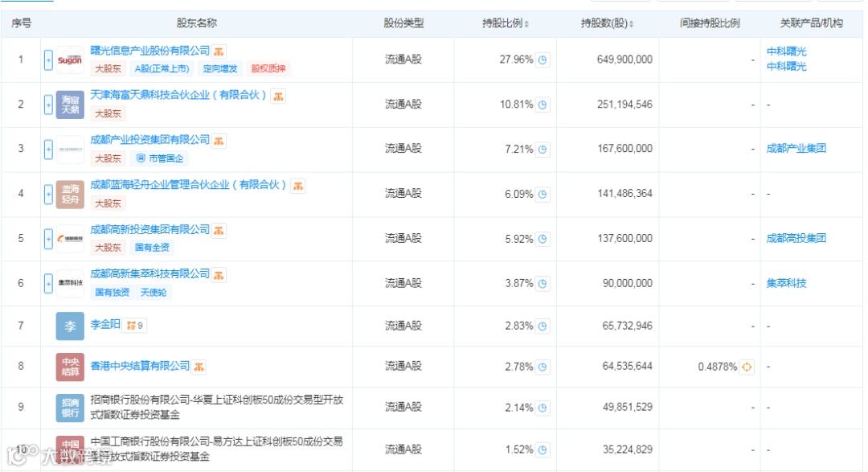Click the 蓝海轻舟 logo tile
Screen dimensions: 868x472
tap(70, 194)
